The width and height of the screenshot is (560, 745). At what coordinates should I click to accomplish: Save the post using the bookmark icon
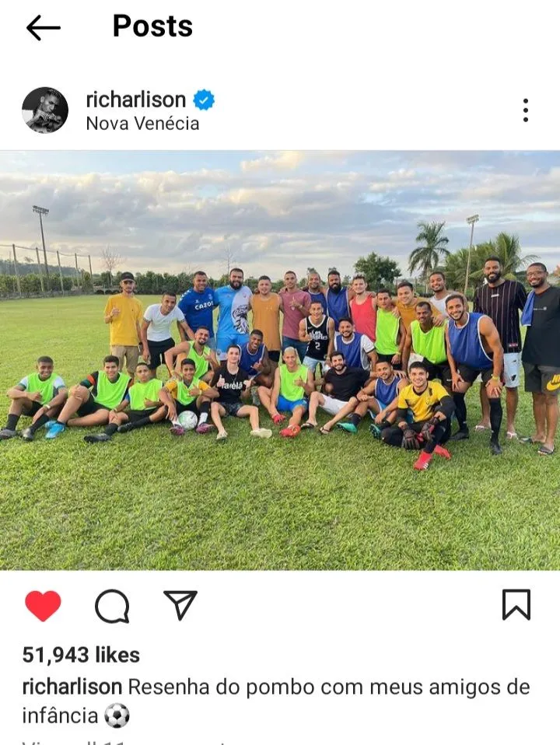click(x=516, y=605)
